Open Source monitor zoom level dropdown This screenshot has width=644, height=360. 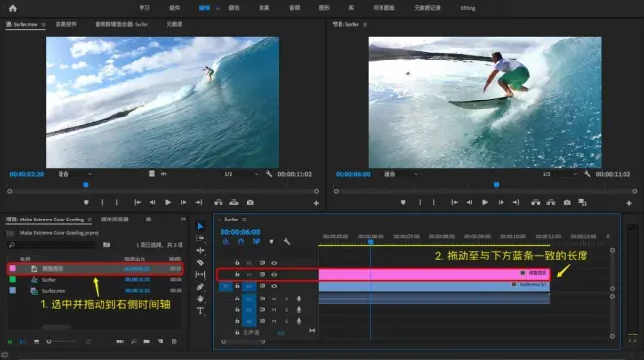(75, 174)
